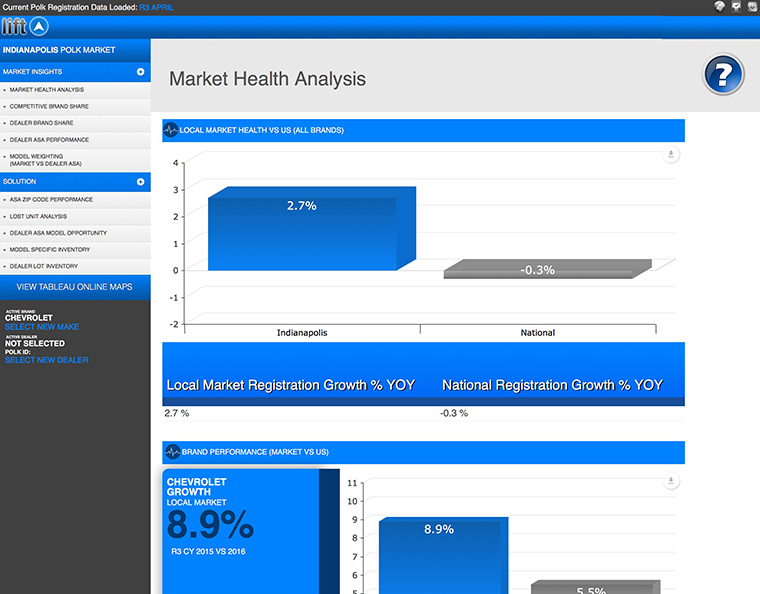The height and width of the screenshot is (594, 760).
Task: Click the Indianapolis 2.7% blue bar
Action: 312,228
